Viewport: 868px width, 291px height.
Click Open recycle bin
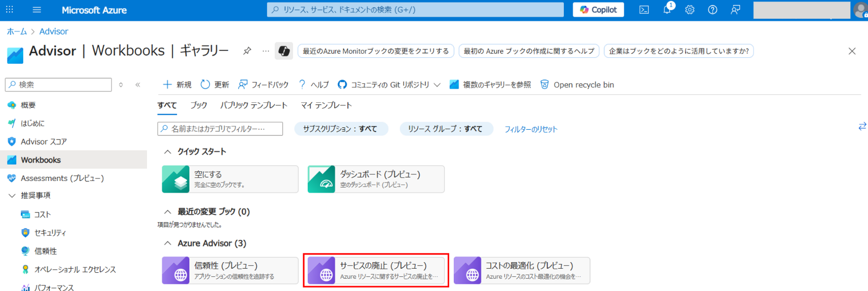point(577,85)
